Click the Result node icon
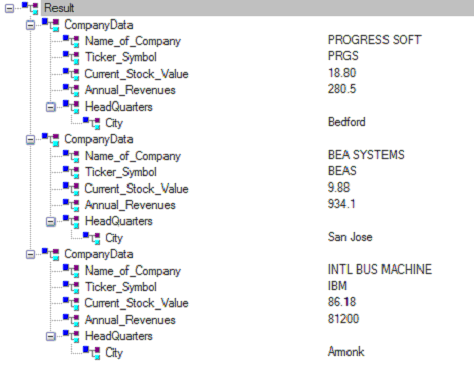Viewport: 474px width, 371px height. pyautogui.click(x=30, y=8)
